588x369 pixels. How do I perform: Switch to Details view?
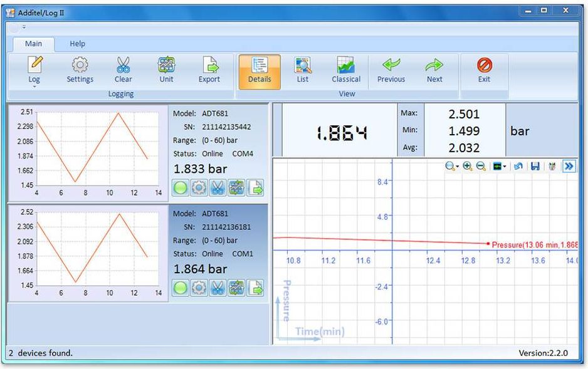[260, 72]
